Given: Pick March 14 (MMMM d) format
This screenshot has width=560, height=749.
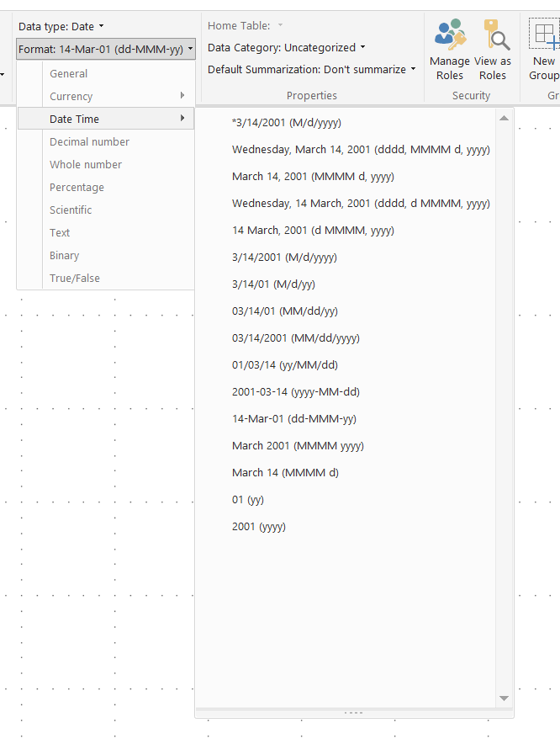Looking at the screenshot, I should click(x=346, y=473).
